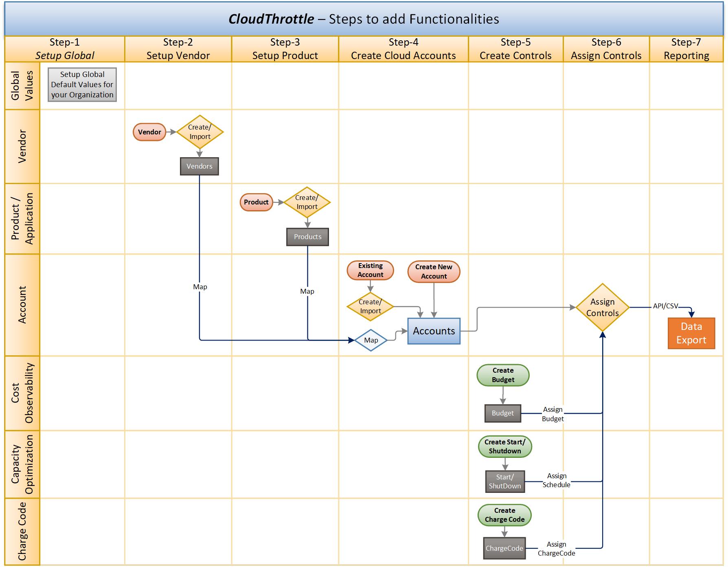
Task: Click the blue Accounts process box
Action: [433, 331]
